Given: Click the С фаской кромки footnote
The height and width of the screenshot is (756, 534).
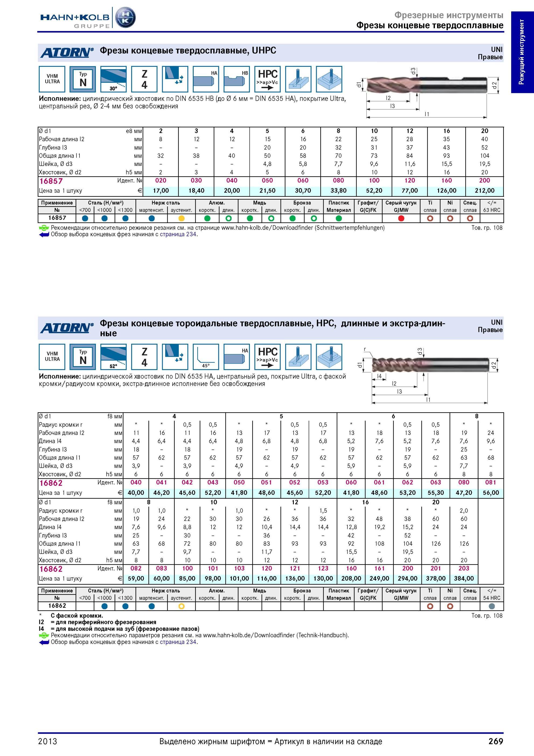Looking at the screenshot, I should point(77,616).
